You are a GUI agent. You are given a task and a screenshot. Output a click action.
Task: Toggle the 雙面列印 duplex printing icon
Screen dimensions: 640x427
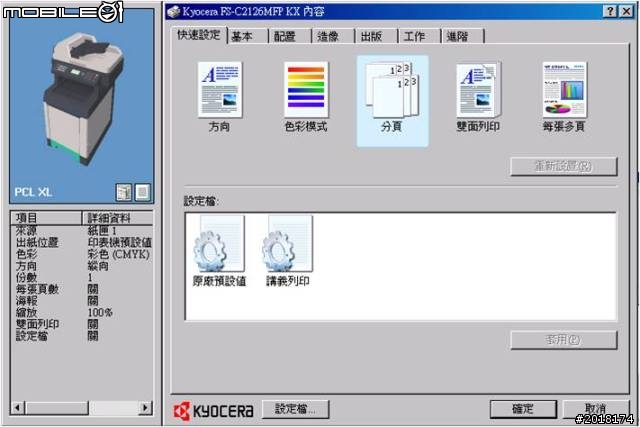pyautogui.click(x=478, y=97)
